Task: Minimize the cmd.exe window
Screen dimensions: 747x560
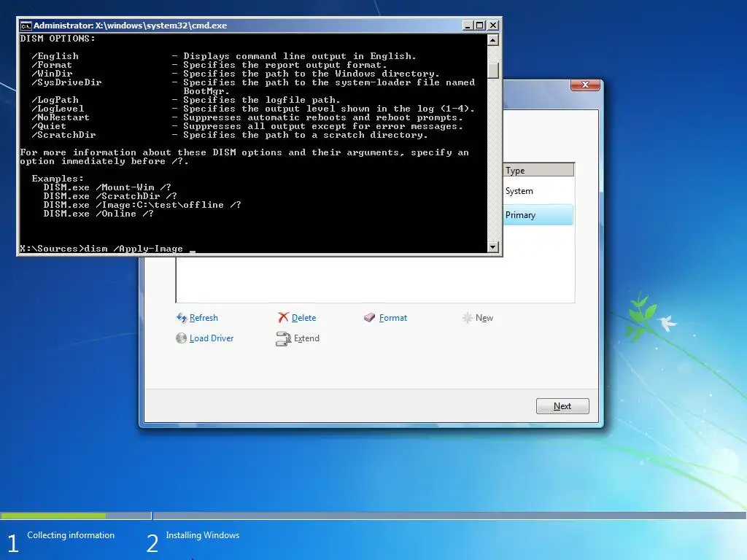Action: 468,26
